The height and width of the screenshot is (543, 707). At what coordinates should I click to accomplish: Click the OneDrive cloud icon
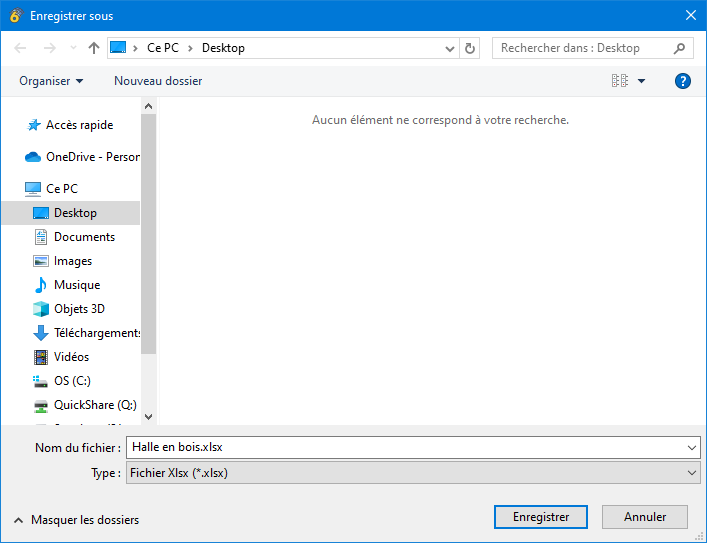pos(32,157)
